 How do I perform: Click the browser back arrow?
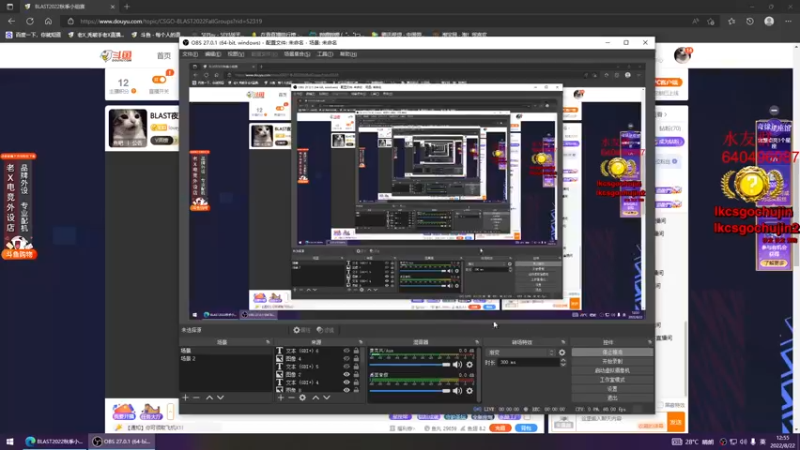(11, 21)
